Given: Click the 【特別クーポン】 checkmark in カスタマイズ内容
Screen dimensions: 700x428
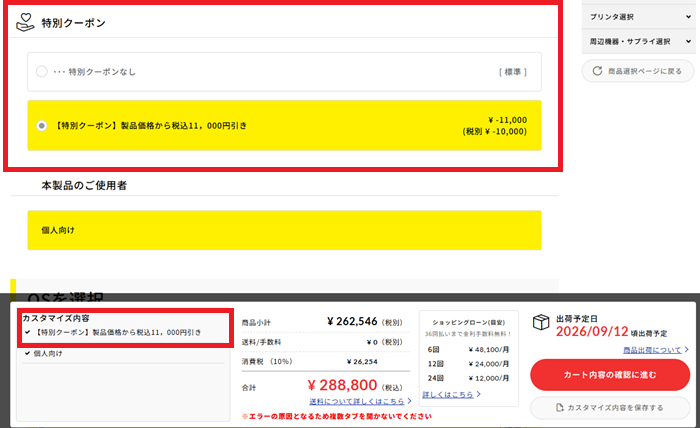Looking at the screenshot, I should pos(28,332).
